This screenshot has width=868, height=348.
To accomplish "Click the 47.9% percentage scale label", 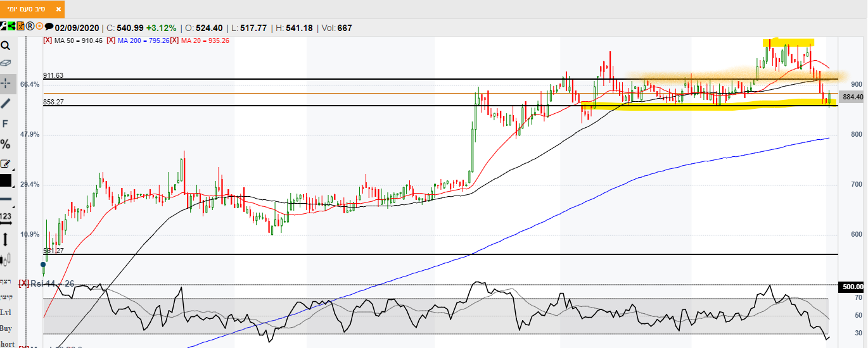I will (x=31, y=134).
